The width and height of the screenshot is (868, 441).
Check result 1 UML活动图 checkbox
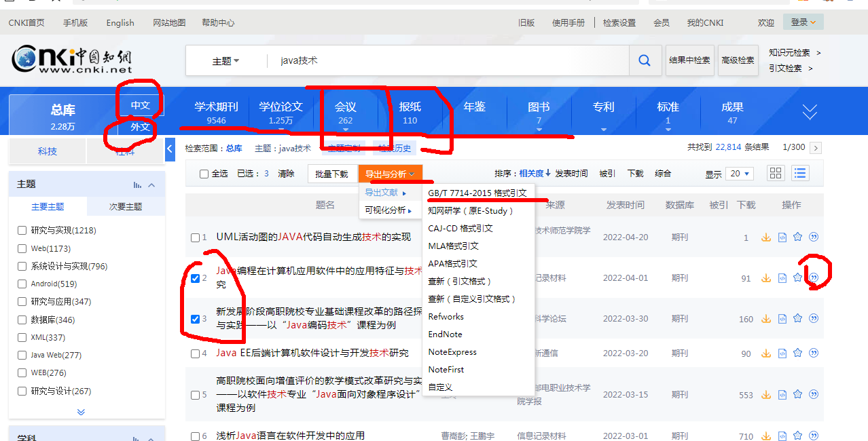[196, 237]
